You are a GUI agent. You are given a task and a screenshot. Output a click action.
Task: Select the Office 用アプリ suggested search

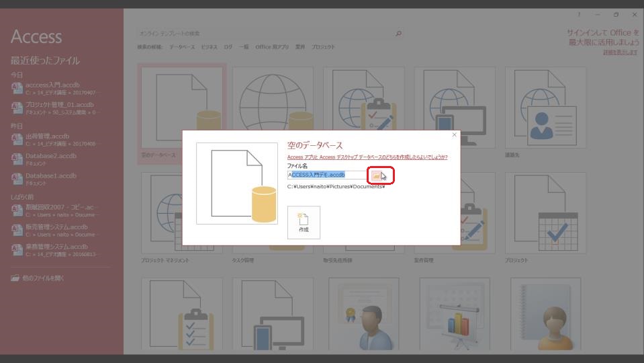[x=272, y=47]
